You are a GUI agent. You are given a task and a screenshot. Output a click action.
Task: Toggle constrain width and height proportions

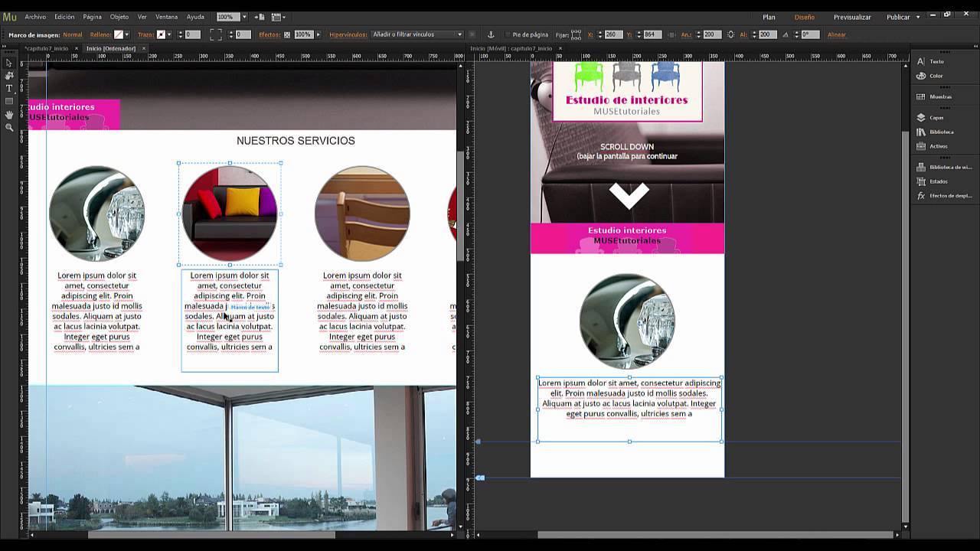coord(730,34)
